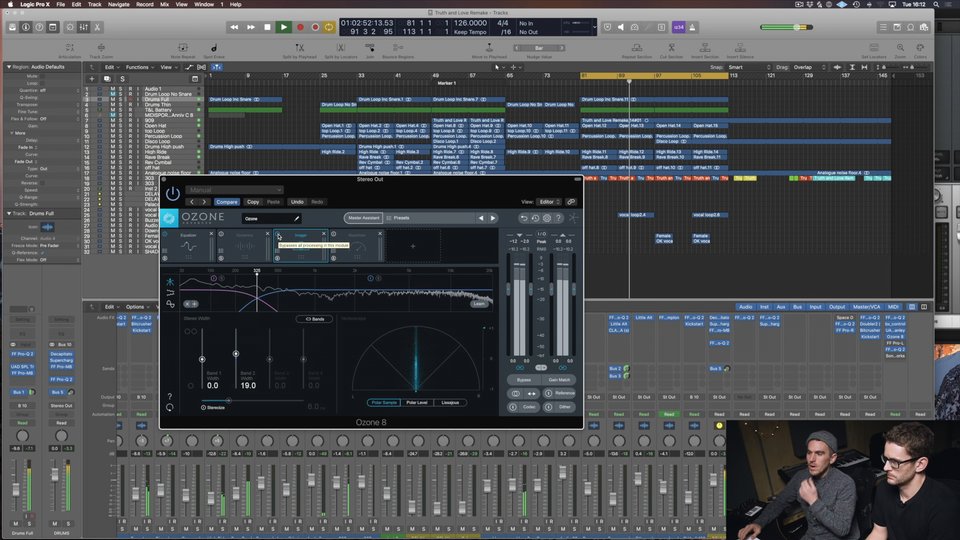The image size is (960, 540).
Task: Select the next Ozone preset arrow
Action: coord(492,218)
